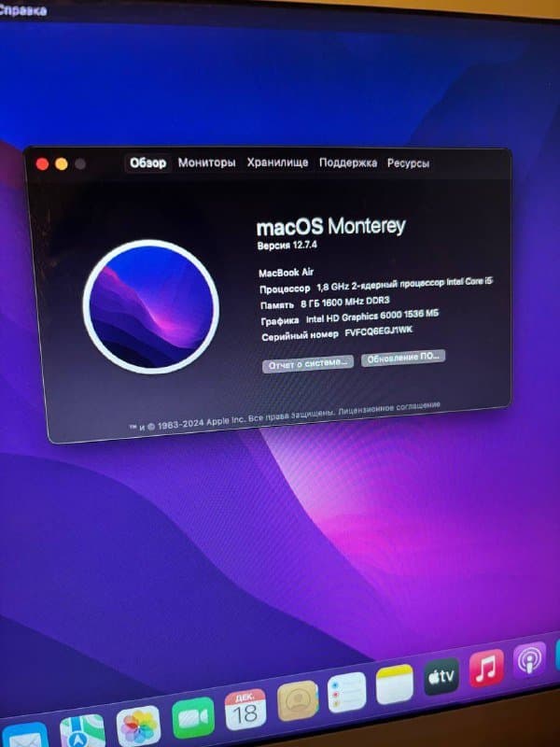Open Maps from the Dock
Screen dimensions: 560x747
(82, 731)
